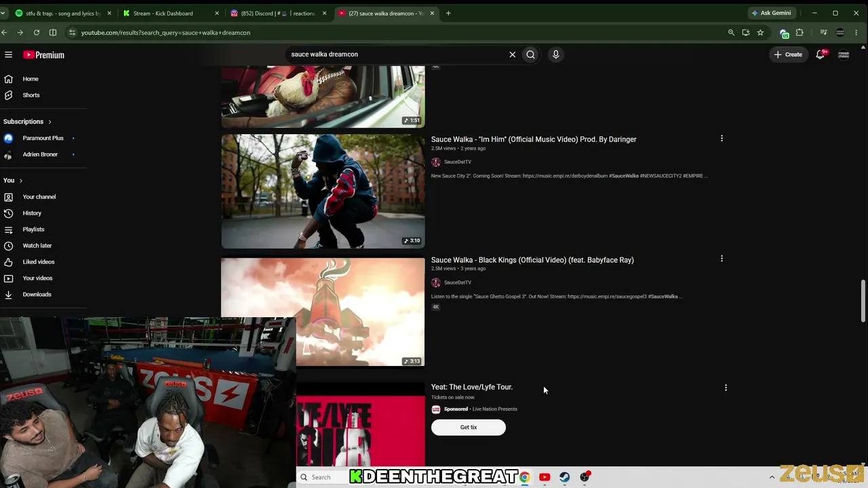Start voice search with microphone

(555, 54)
